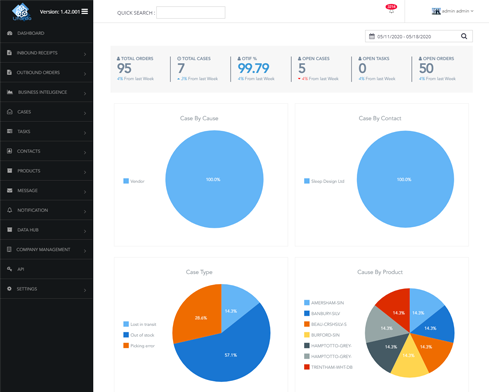Toggle the hamburger menu beside version number

tap(85, 12)
